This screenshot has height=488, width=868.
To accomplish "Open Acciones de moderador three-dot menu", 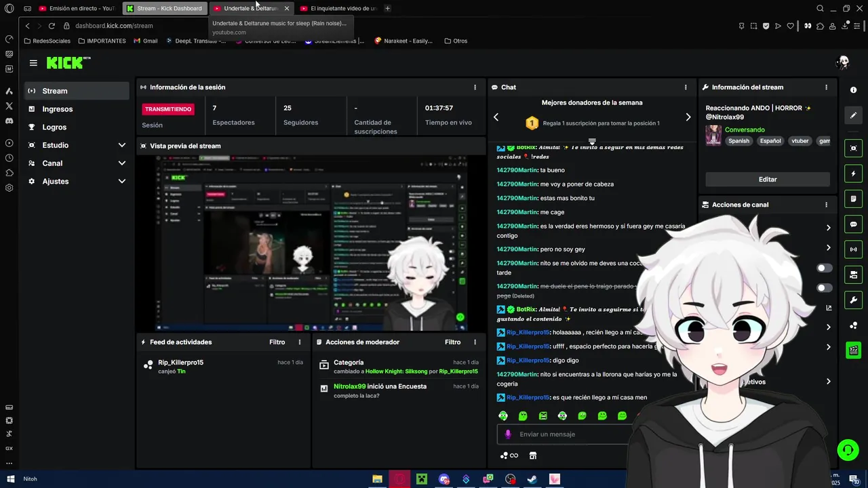I will [475, 342].
